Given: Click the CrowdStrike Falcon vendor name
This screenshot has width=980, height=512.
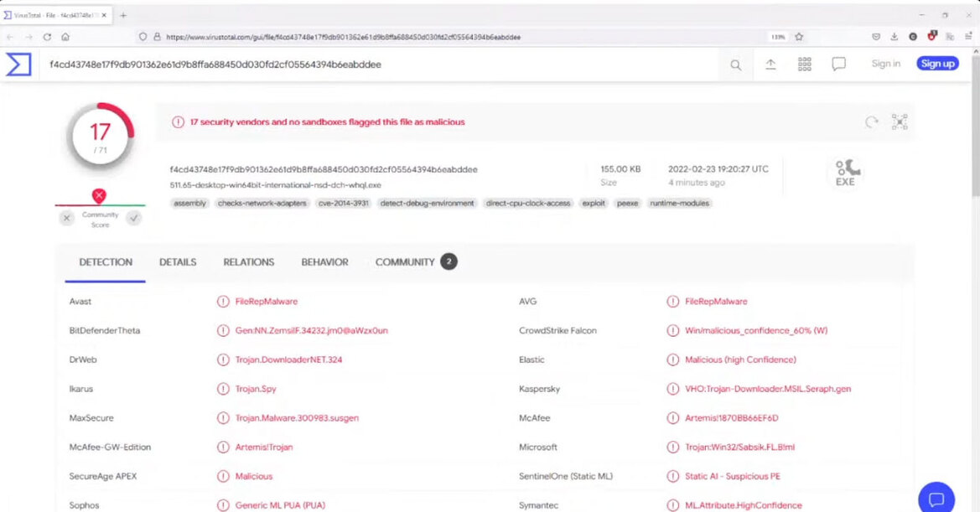Looking at the screenshot, I should point(557,331).
